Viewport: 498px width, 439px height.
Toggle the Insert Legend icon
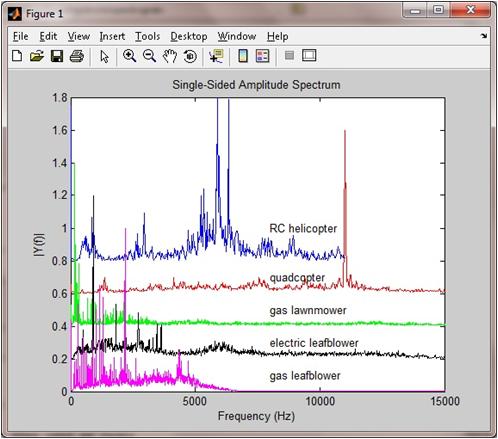263,56
